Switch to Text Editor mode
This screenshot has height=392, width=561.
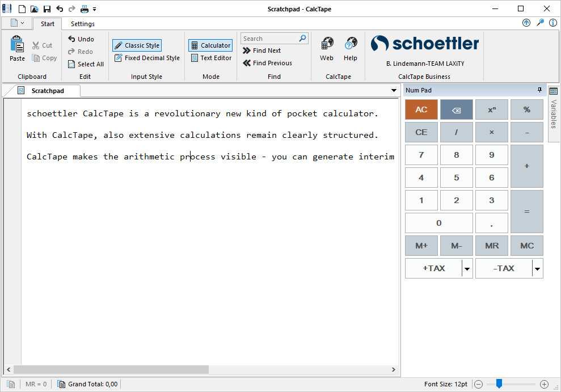click(x=211, y=58)
